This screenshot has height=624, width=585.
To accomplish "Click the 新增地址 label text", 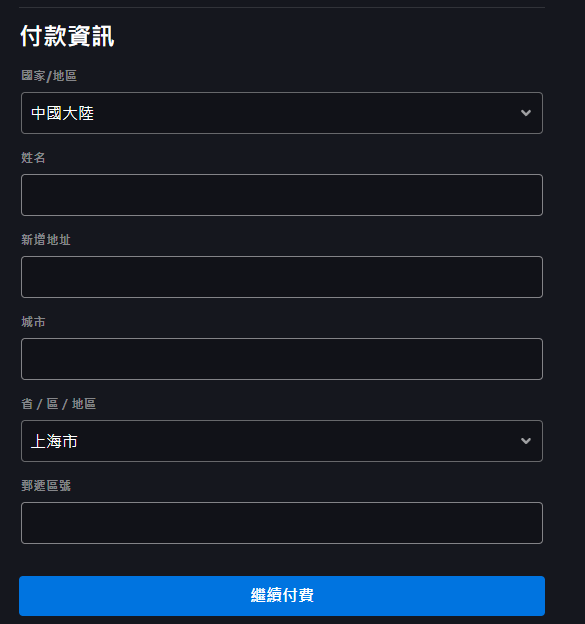I will click(x=46, y=240).
